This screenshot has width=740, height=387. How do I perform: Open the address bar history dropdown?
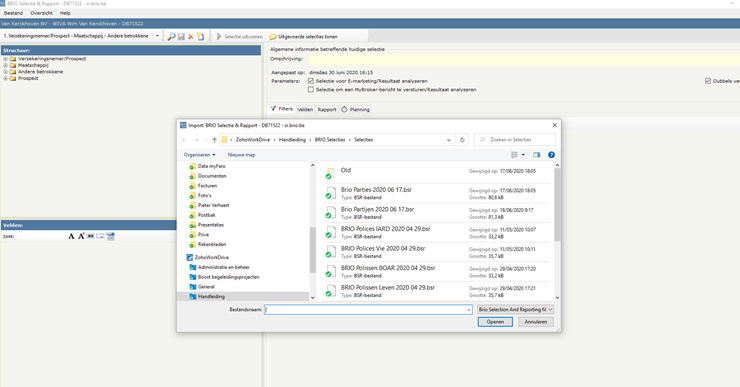pos(449,140)
